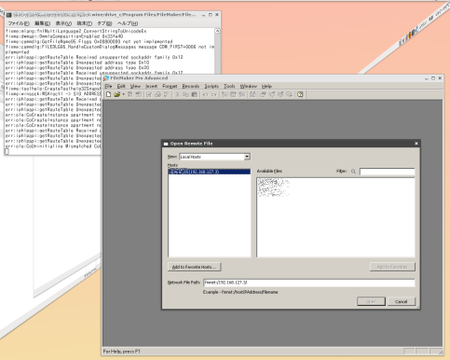Click the Network File Path input field

pyautogui.click(x=309, y=283)
